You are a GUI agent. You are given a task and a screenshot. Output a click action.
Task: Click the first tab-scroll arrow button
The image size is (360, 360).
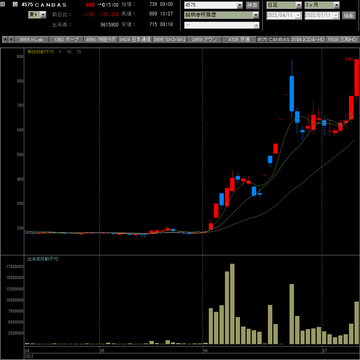point(6,39)
